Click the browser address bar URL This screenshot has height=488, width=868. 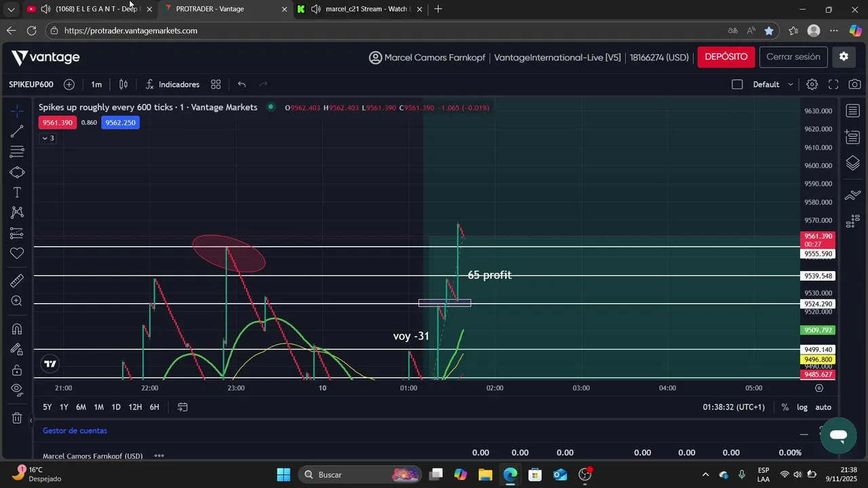click(x=131, y=30)
